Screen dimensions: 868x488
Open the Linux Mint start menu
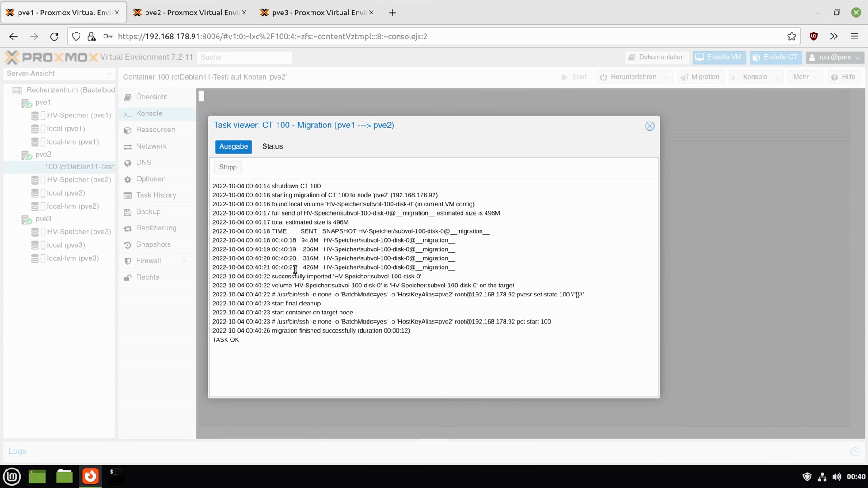click(12, 476)
